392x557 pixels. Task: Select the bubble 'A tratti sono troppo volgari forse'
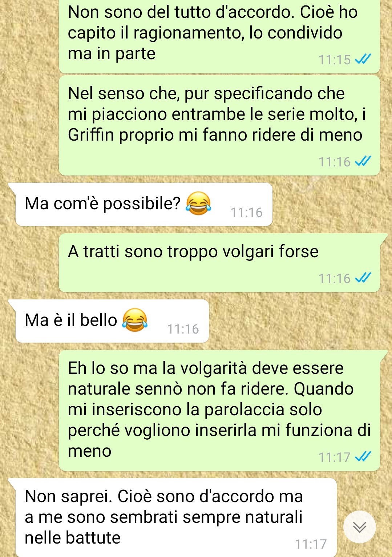coord(219,263)
